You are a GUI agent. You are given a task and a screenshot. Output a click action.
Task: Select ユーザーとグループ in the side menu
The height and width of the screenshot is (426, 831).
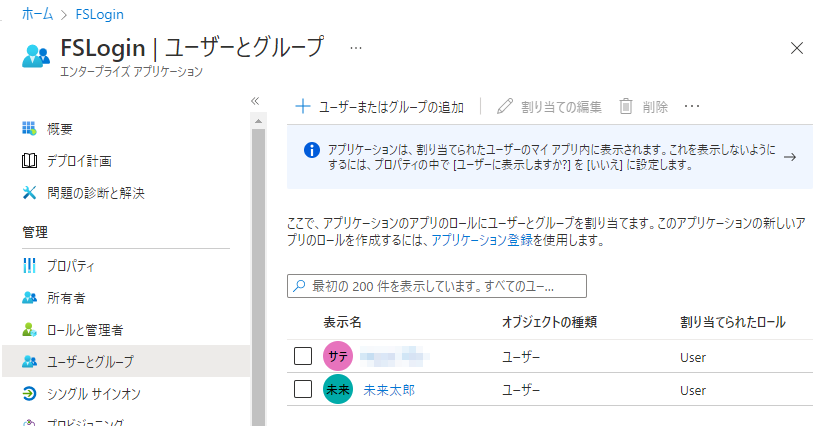click(x=126, y=361)
